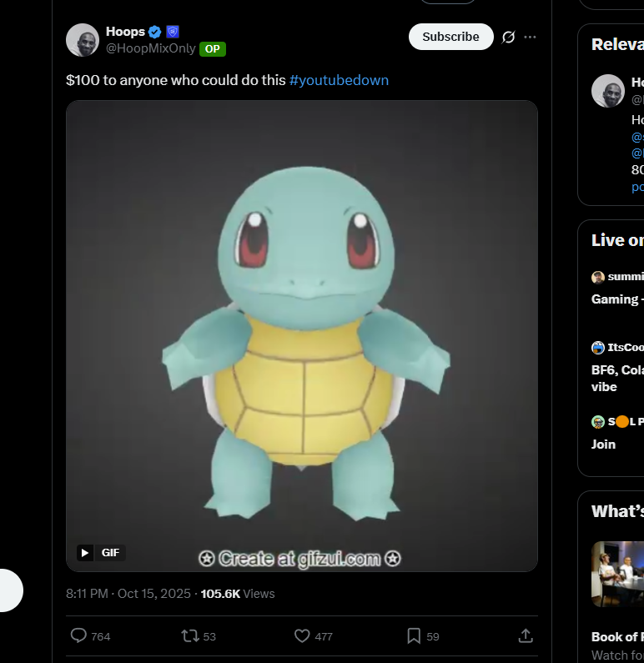
Task: Click the 8:11 PM Oct 15, 2025 timestamp
Action: coord(128,594)
